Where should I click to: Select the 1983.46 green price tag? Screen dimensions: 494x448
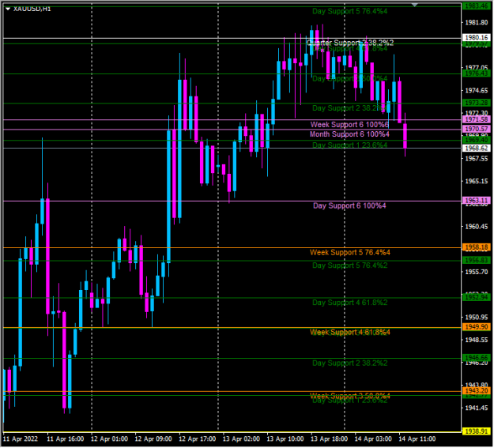(477, 6)
